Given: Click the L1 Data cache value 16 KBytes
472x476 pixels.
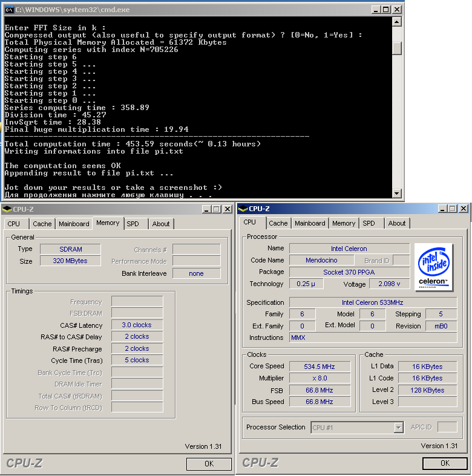Looking at the screenshot, I should 428,367.
